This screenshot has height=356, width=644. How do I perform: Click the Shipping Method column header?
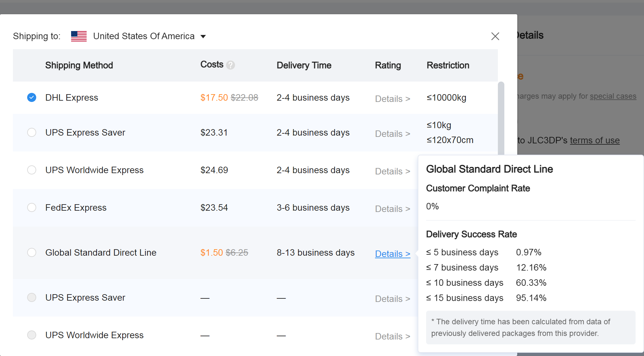pos(79,65)
